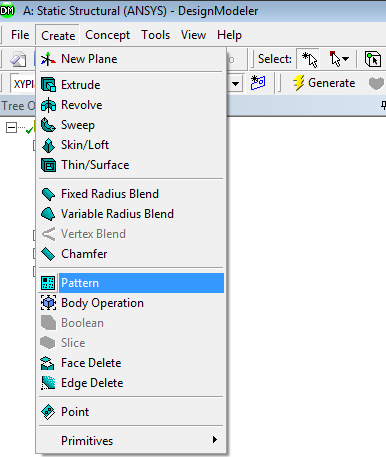This screenshot has width=386, height=457.
Task: Click the Chamfer icon
Action: pyautogui.click(x=48, y=254)
